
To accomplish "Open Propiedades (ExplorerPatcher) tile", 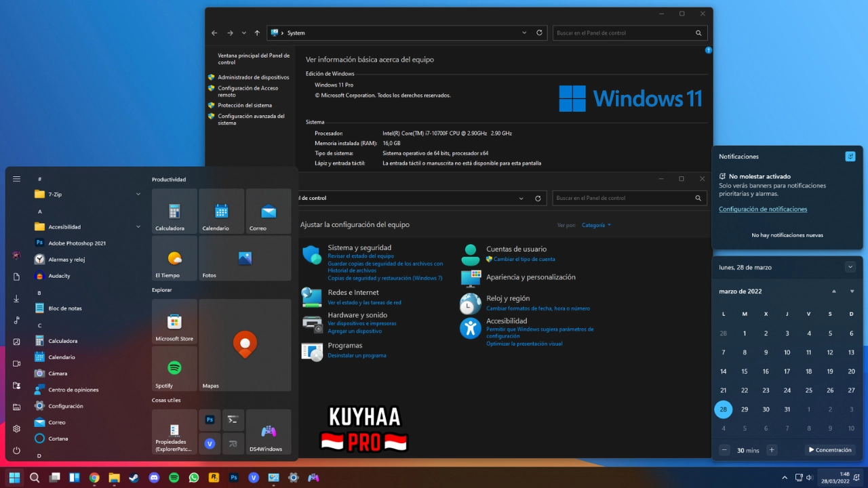I will pos(174,432).
